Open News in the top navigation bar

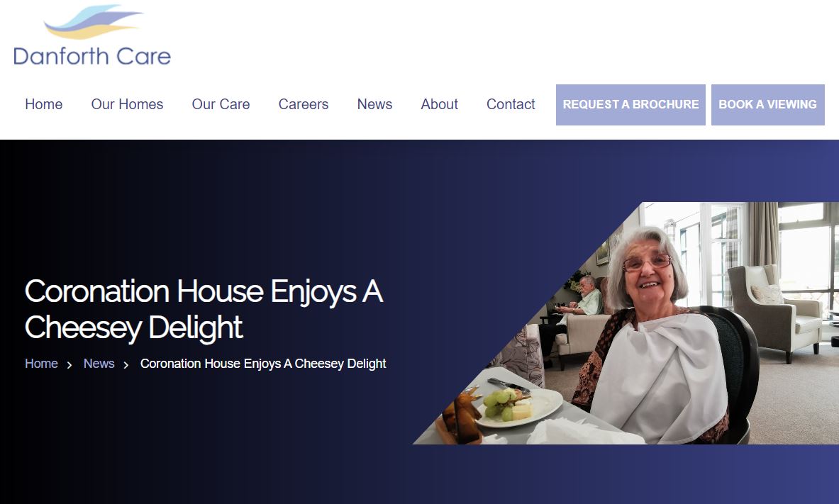coord(374,104)
